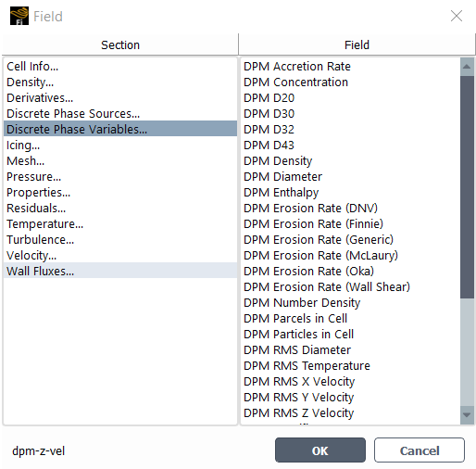Click the scrollbar down arrow in Field list
Image resolution: width=476 pixels, height=469 pixels.
click(x=467, y=415)
